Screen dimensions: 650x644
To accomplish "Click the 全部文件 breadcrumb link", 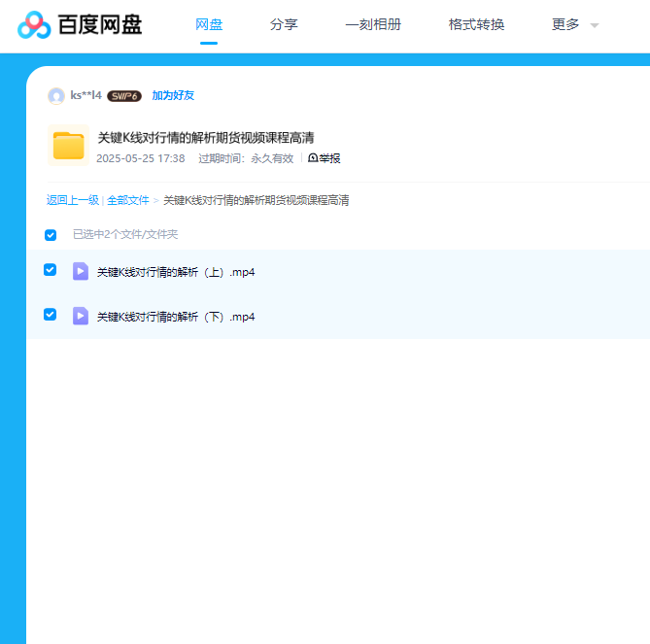I will (128, 200).
